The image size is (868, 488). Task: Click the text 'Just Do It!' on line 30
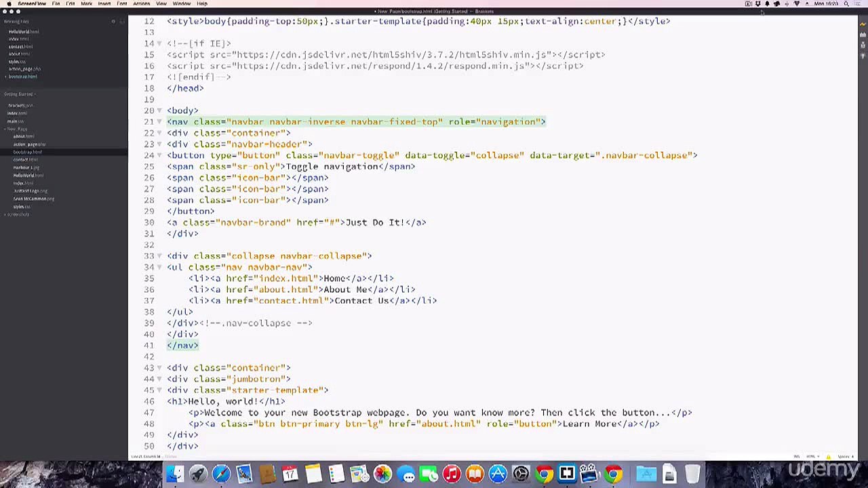(x=375, y=222)
